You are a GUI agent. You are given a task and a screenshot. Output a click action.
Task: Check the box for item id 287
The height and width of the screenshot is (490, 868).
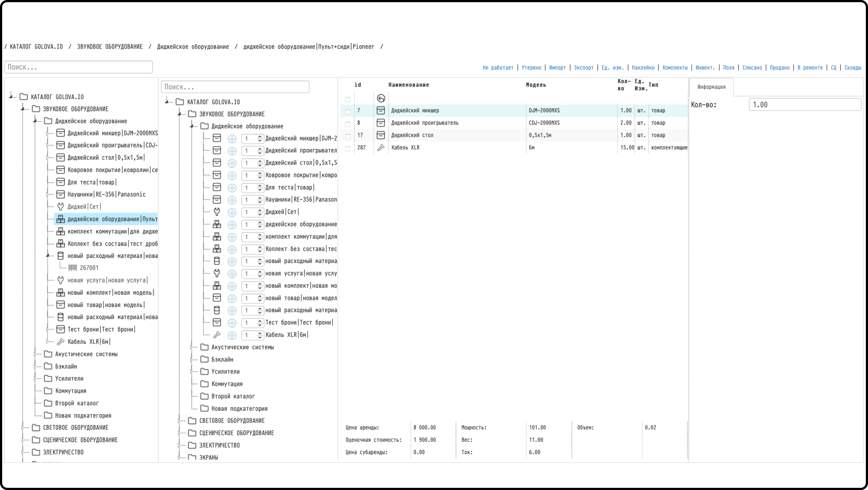348,149
